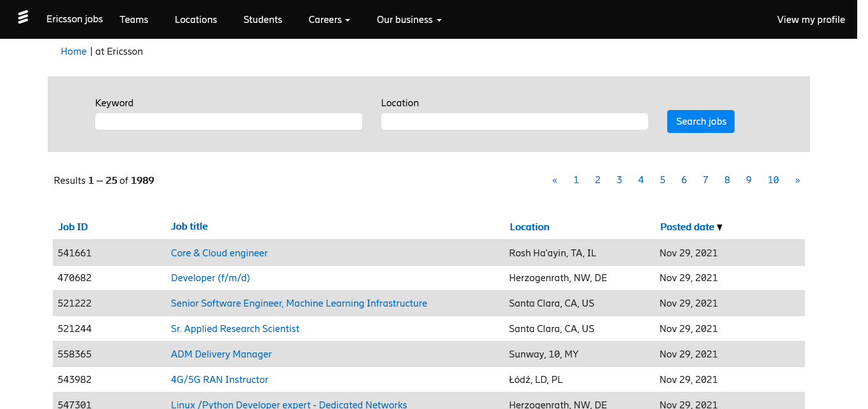
Task: Open View my profile link
Action: [x=811, y=20]
